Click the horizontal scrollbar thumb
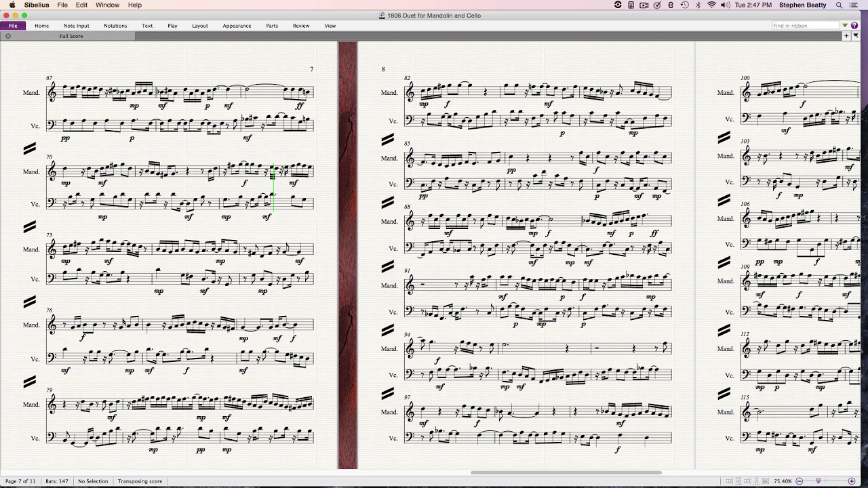The height and width of the screenshot is (488, 868). pyautogui.click(x=566, y=472)
